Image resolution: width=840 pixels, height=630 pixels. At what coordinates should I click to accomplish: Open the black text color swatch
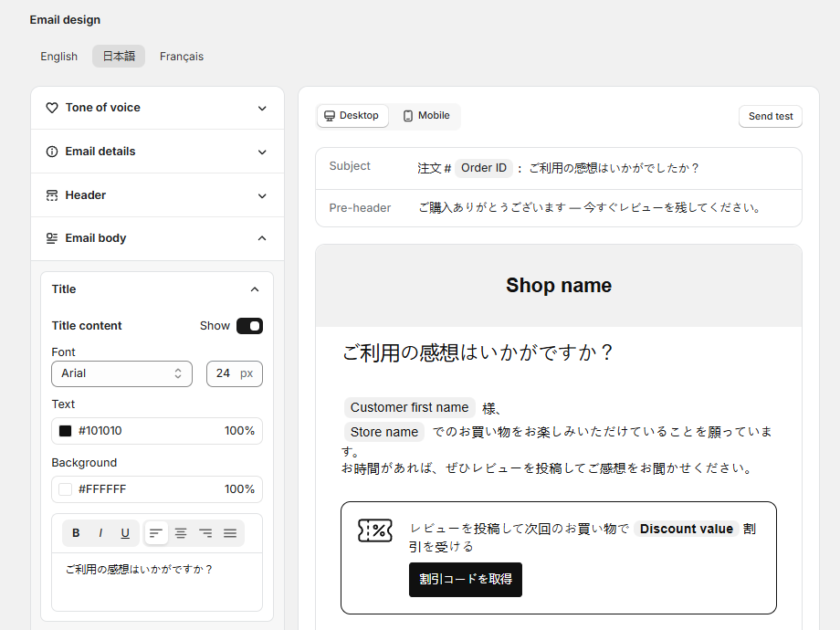click(66, 431)
